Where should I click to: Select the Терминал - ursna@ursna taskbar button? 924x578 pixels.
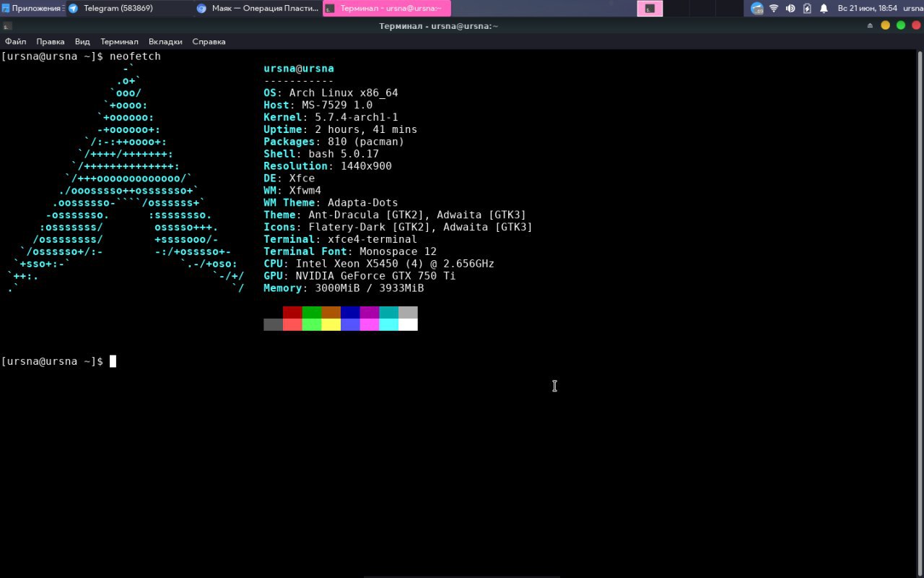(387, 8)
